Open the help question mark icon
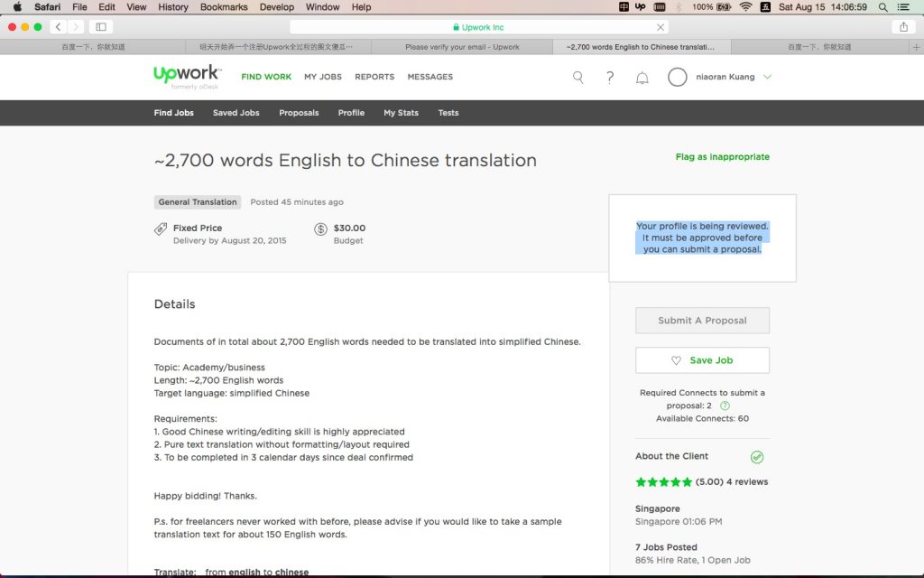The height and width of the screenshot is (578, 924). (x=610, y=78)
